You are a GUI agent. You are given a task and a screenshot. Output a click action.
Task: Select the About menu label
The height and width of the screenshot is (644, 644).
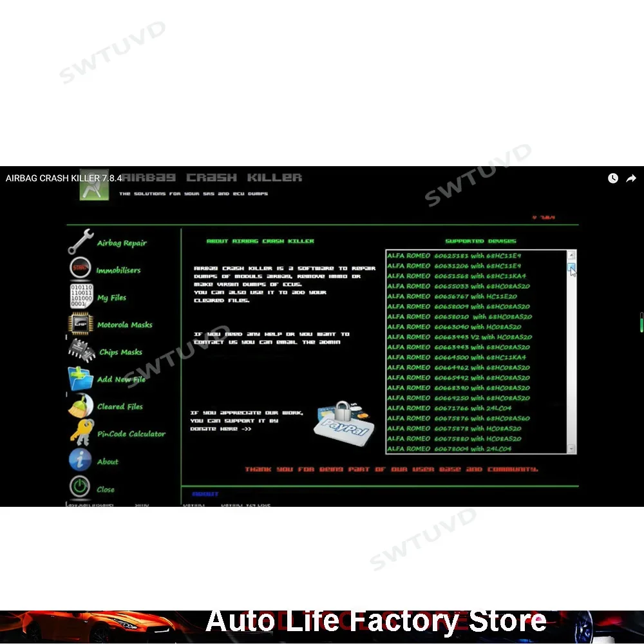point(108,462)
